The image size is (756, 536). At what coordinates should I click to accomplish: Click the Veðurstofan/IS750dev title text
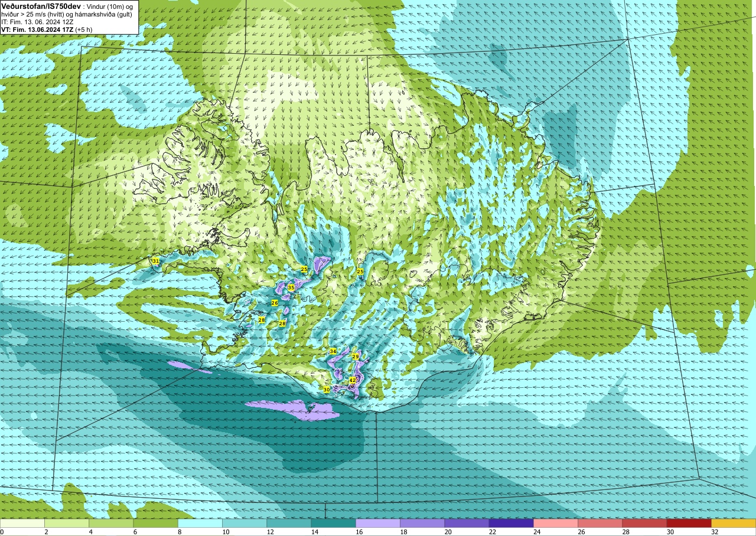point(40,6)
